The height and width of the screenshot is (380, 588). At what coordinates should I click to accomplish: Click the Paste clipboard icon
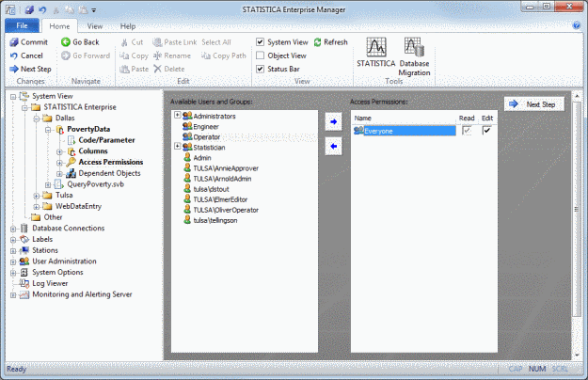click(124, 69)
